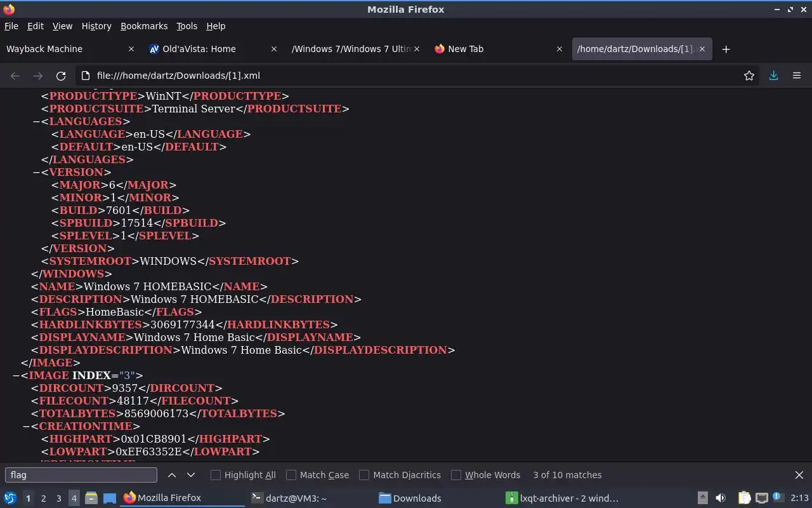812x508 pixels.
Task: Click the Back navigation arrow
Action: click(x=15, y=76)
